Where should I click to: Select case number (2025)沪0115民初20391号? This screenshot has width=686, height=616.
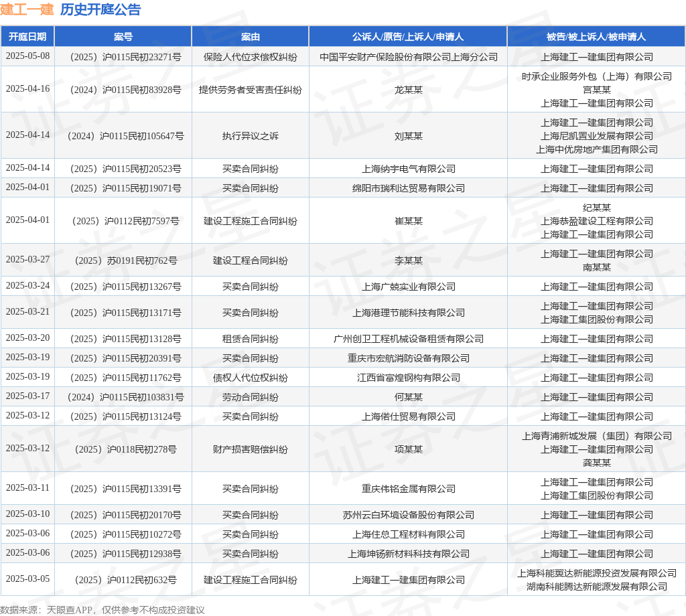click(125, 358)
